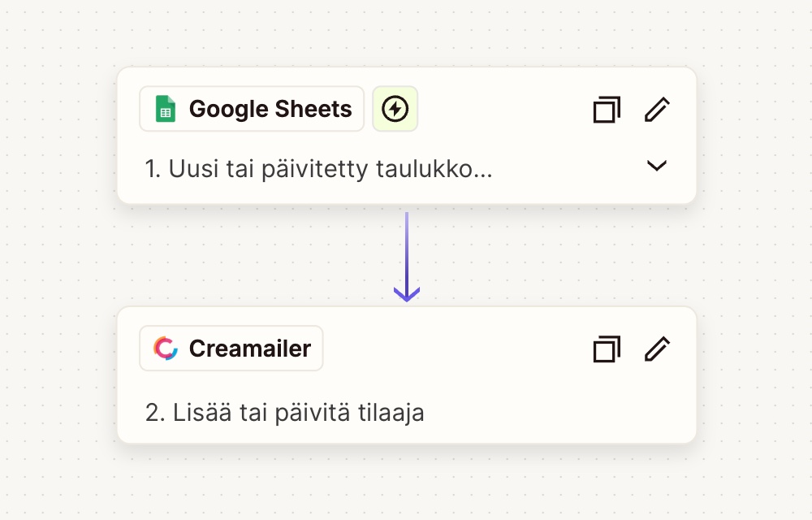The height and width of the screenshot is (520, 812).
Task: Select the edit pencil icon on the Creamailer step
Action: (x=657, y=348)
